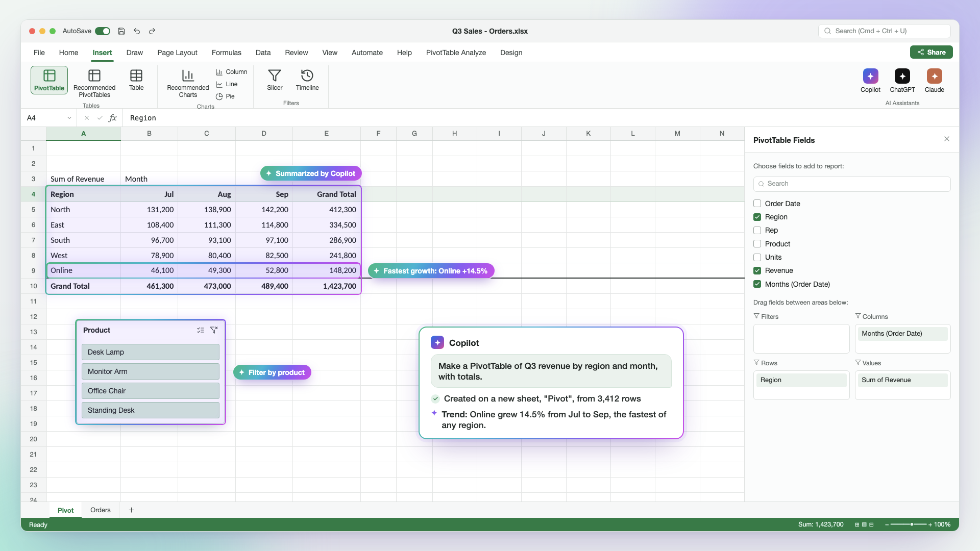
Task: Open the PivotTable Analyze tab
Action: (x=456, y=53)
